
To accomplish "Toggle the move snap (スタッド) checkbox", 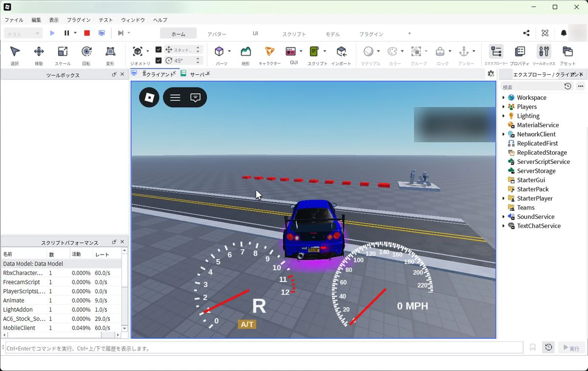I will (158, 49).
